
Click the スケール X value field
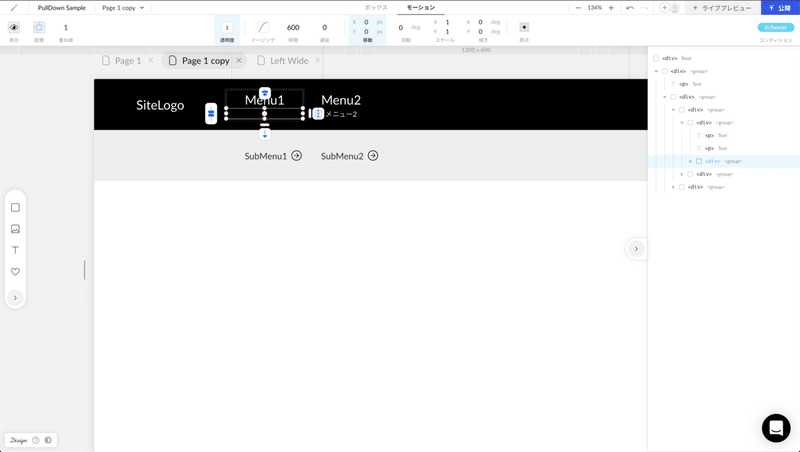447,22
